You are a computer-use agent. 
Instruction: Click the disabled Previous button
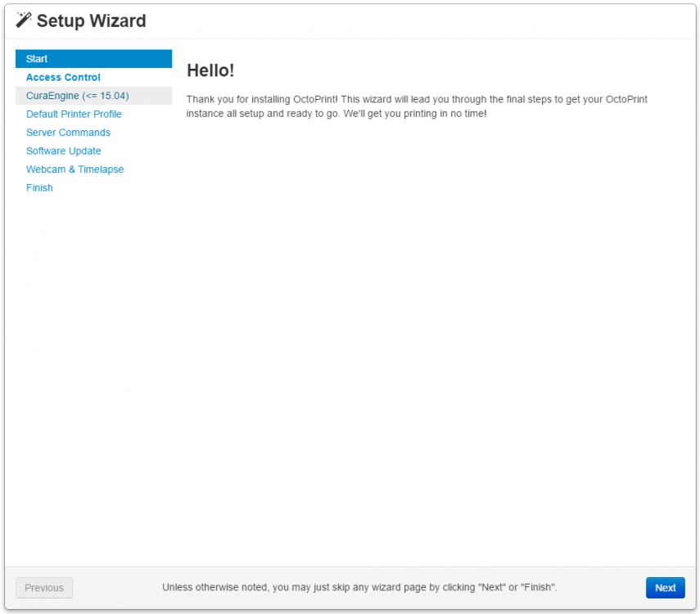click(44, 588)
